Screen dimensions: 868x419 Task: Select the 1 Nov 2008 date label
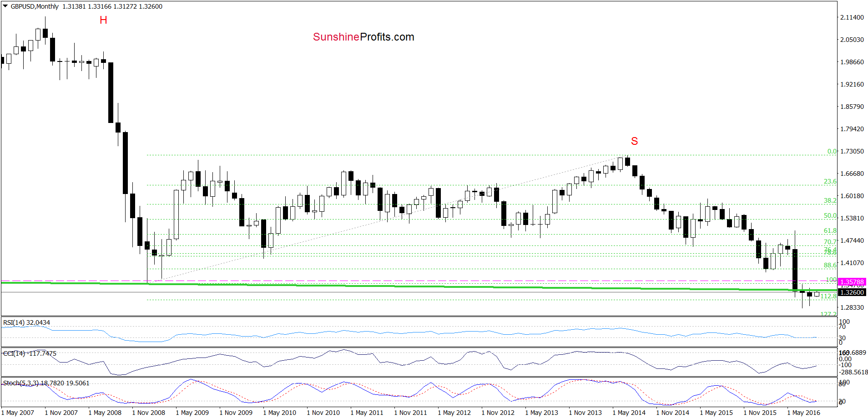(x=149, y=413)
